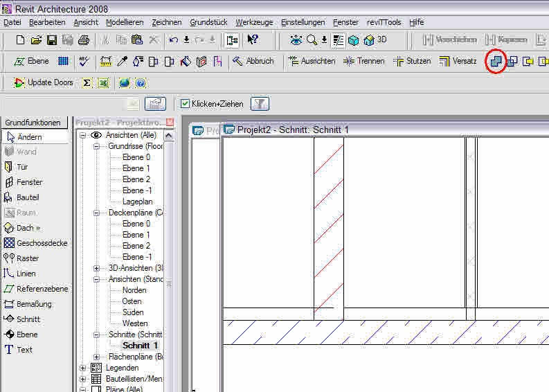Select the Stutzen trim tool
Screen dimensions: 549x392
[x=412, y=62]
